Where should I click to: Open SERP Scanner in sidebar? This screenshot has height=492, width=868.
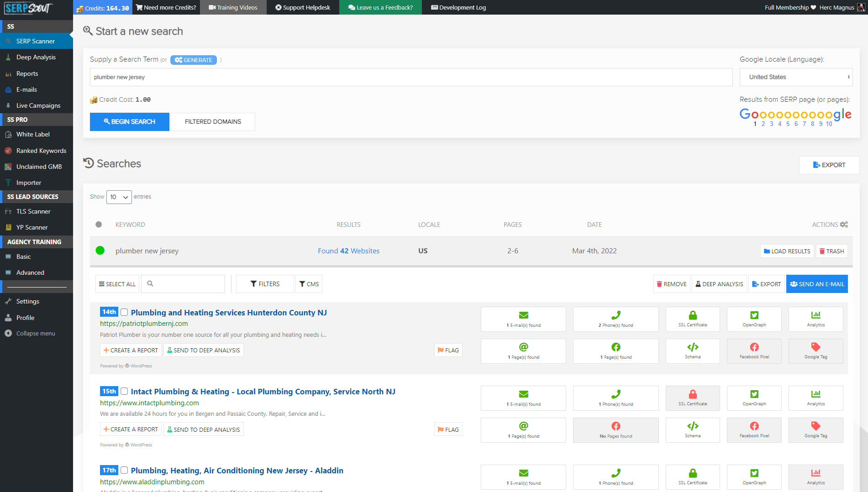pyautogui.click(x=37, y=41)
